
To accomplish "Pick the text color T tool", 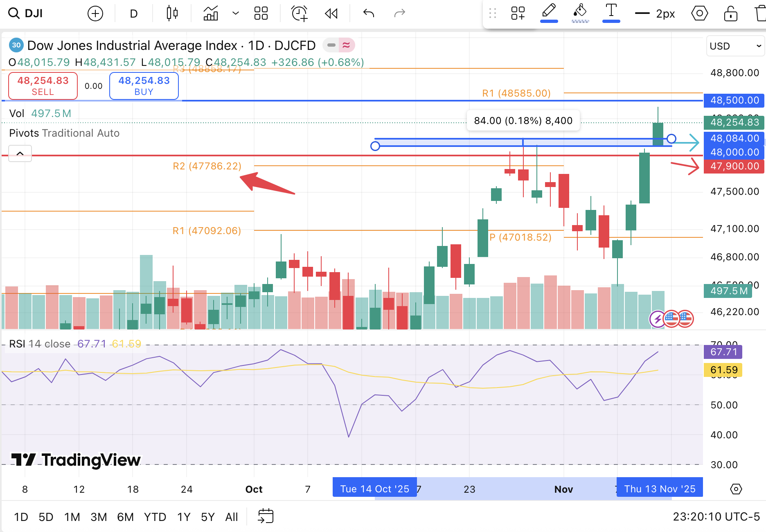I will (x=611, y=12).
